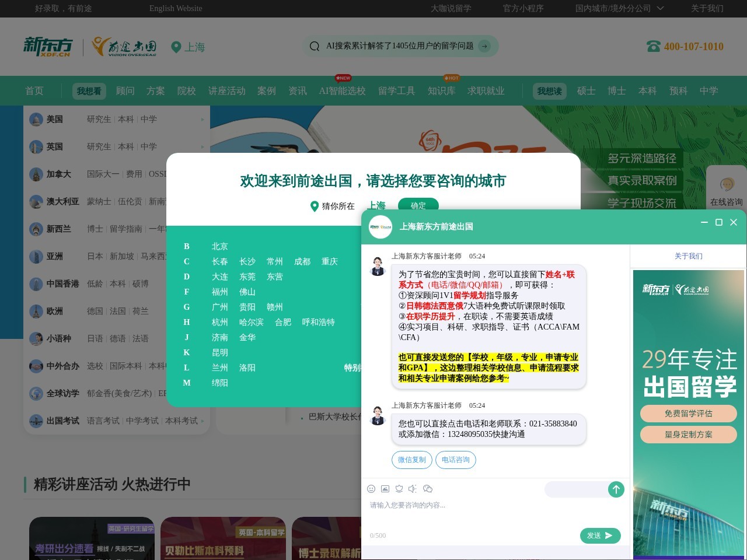
Task: Click the arrow icon in the AI search bar
Action: tap(484, 46)
